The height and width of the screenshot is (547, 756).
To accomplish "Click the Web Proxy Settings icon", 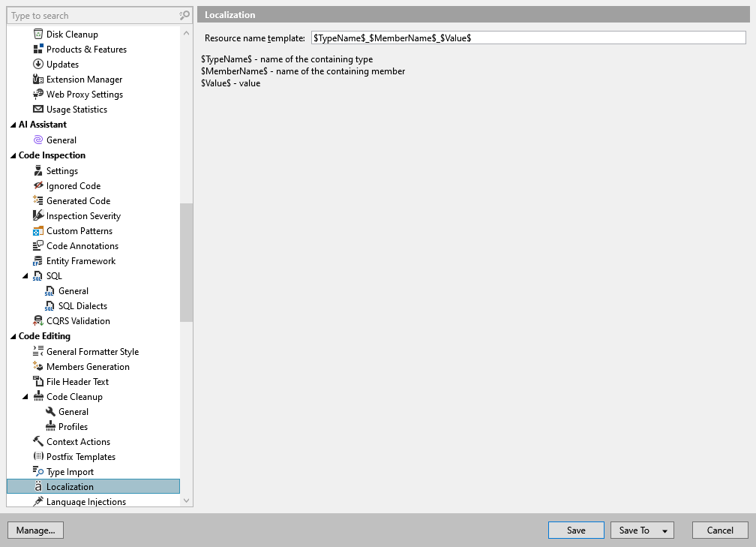I will 38,94.
